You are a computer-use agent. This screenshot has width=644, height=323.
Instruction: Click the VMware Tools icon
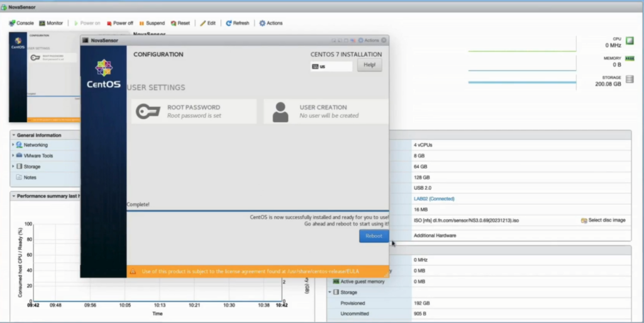[x=19, y=156]
